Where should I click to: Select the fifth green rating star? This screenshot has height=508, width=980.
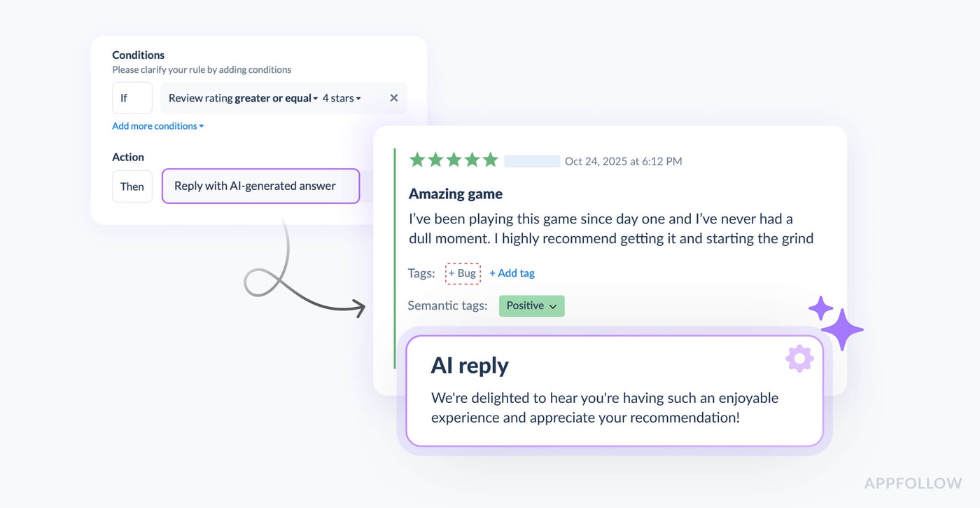[x=490, y=160]
